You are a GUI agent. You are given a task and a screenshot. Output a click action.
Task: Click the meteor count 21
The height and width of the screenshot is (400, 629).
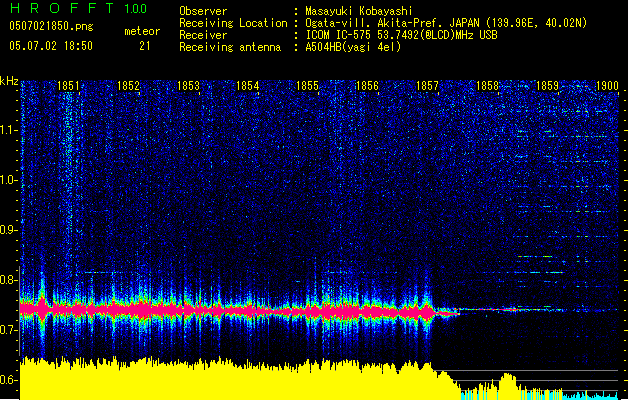coord(145,46)
